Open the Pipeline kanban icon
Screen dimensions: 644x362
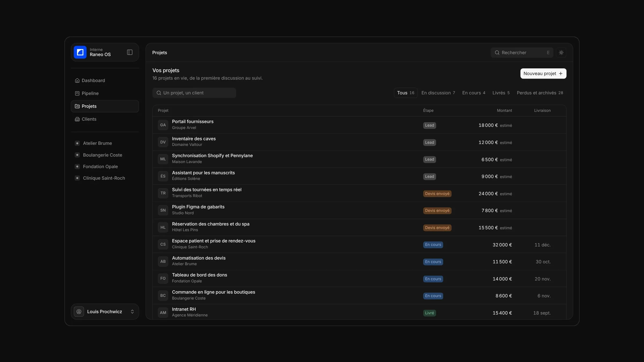coord(77,93)
